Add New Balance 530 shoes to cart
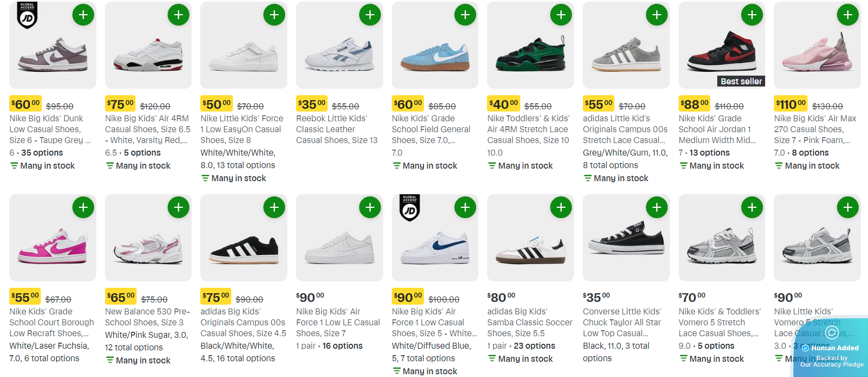 click(x=178, y=207)
